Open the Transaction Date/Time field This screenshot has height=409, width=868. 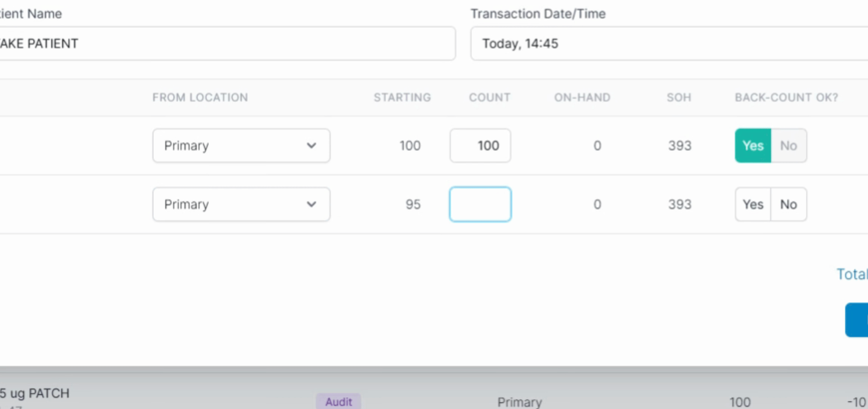[x=666, y=44]
